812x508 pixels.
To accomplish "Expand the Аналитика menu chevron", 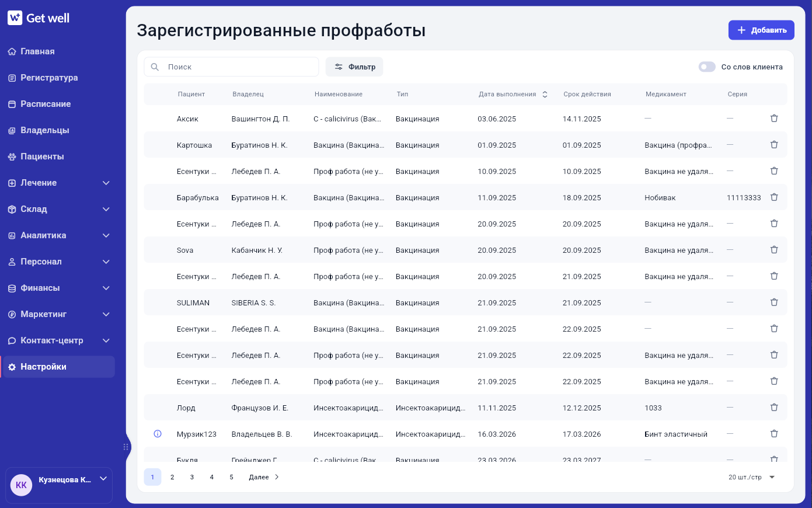I will coord(106,235).
